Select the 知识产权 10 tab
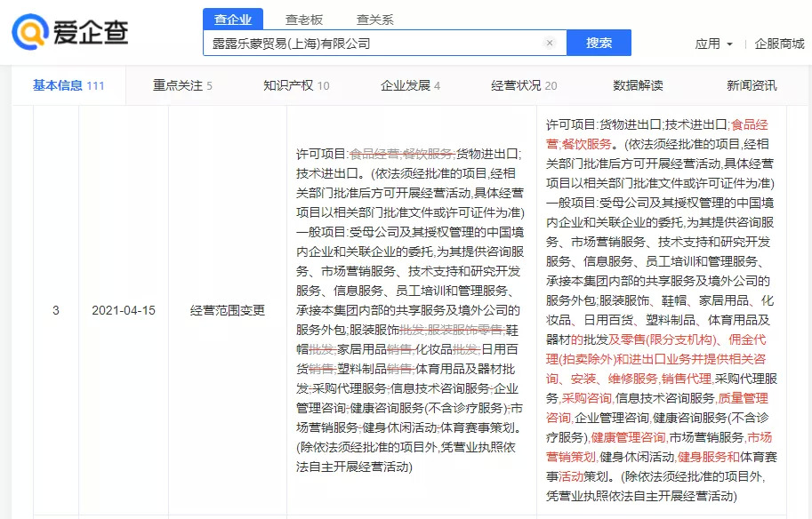Image resolution: width=812 pixels, height=519 pixels. 296,85
